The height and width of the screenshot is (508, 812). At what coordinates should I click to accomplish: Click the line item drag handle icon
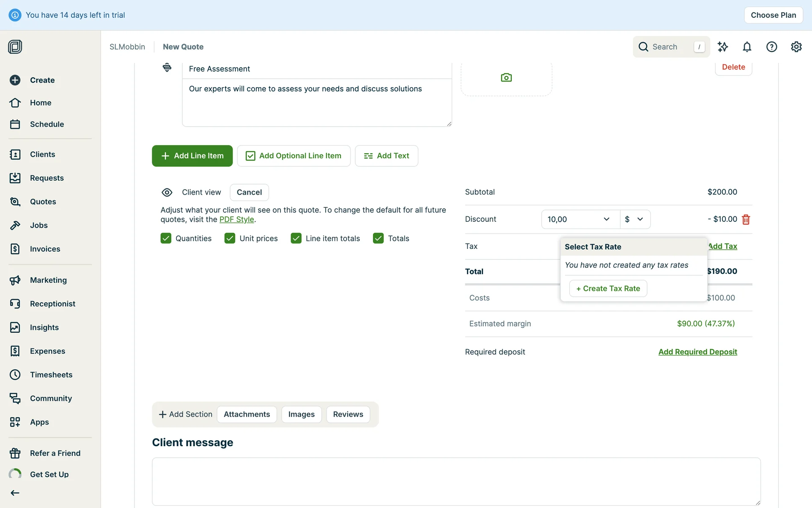(167, 67)
